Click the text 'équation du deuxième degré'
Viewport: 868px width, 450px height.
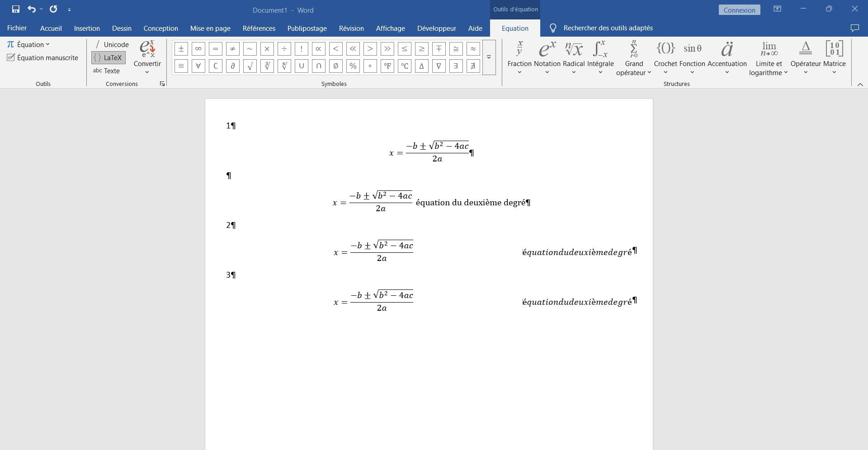tap(470, 203)
